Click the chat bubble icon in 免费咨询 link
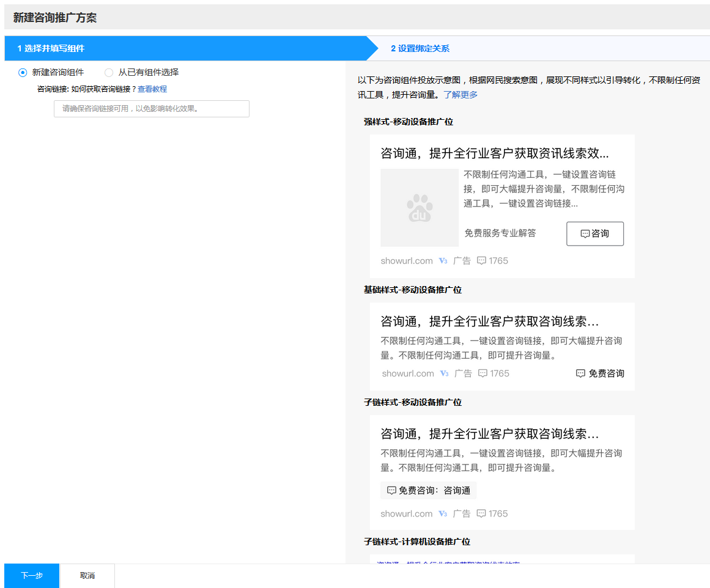The image size is (710, 588). point(580,373)
